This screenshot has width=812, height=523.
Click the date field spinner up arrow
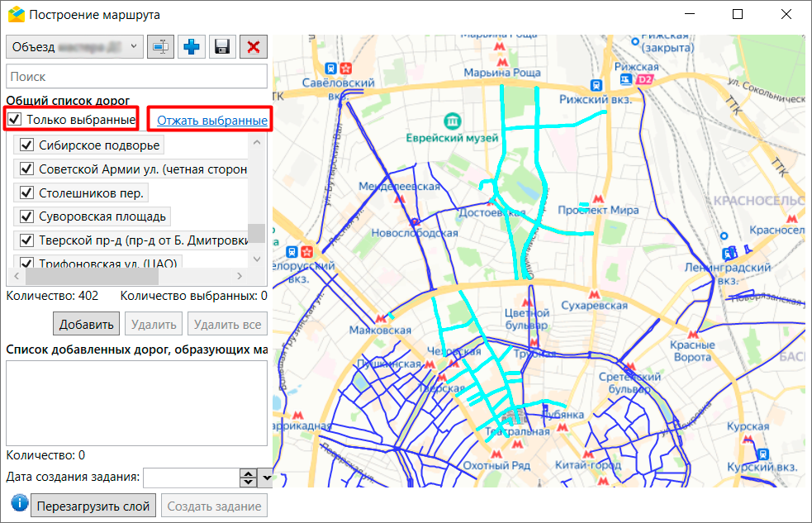(248, 473)
